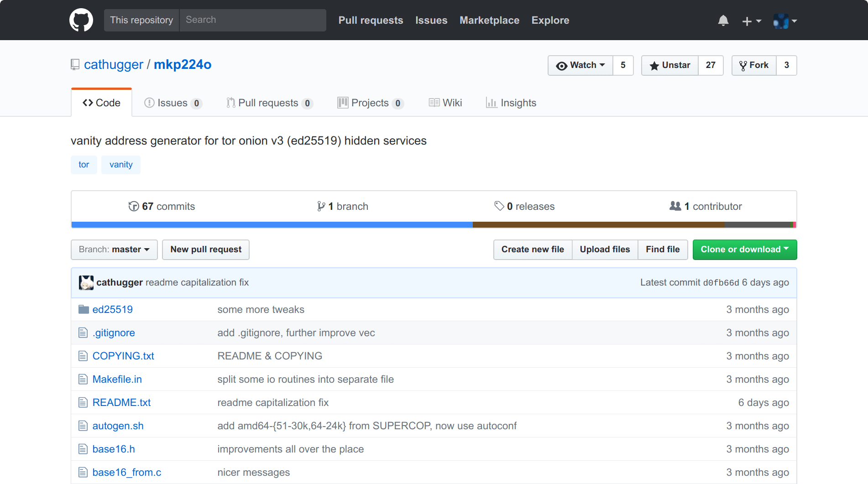Open the Clone or download dropdown

coord(744,250)
